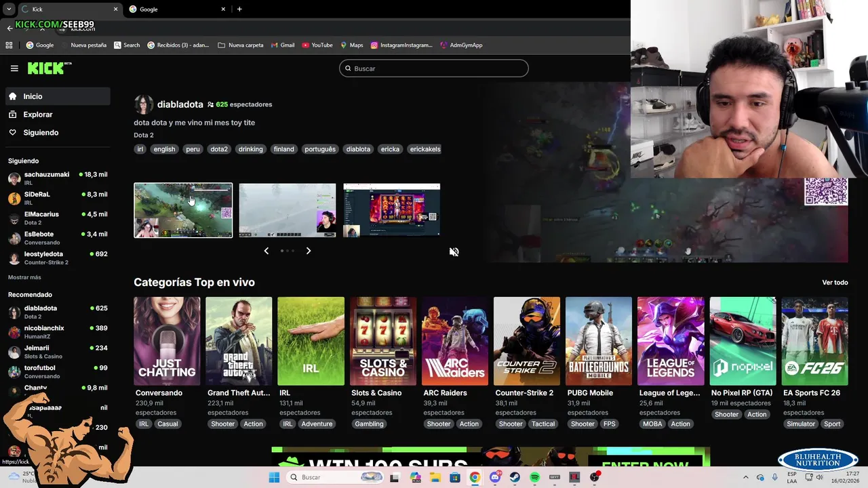The height and width of the screenshot is (488, 868).
Task: Select the finland tag
Action: point(284,149)
